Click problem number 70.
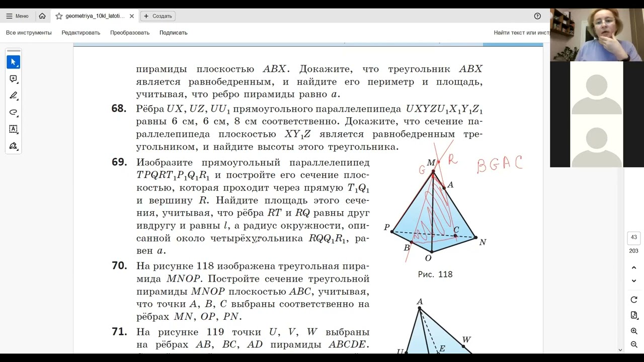Screen dimensions: 644x362 click(119, 265)
